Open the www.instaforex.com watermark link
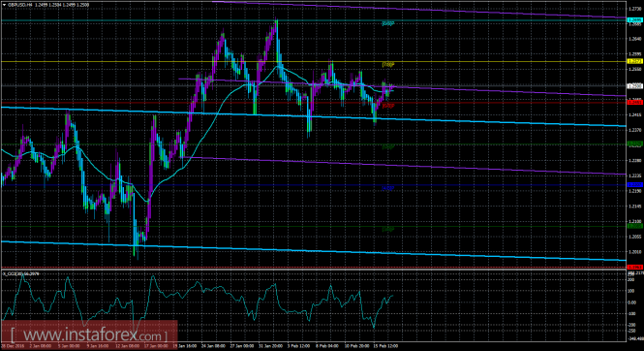Screen dimensions: 644x351 pyautogui.click(x=89, y=335)
